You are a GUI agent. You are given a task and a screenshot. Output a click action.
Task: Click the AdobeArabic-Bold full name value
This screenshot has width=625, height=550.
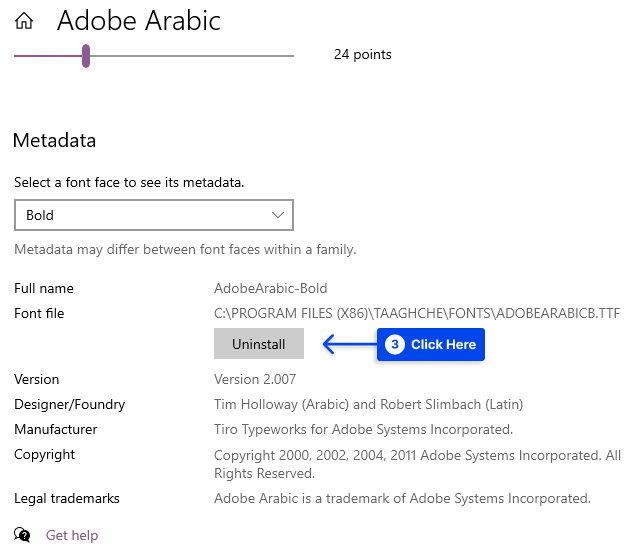[271, 288]
